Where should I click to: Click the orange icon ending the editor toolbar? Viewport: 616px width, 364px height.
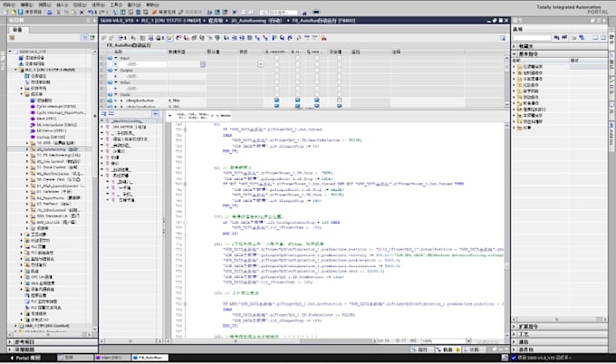click(x=323, y=38)
